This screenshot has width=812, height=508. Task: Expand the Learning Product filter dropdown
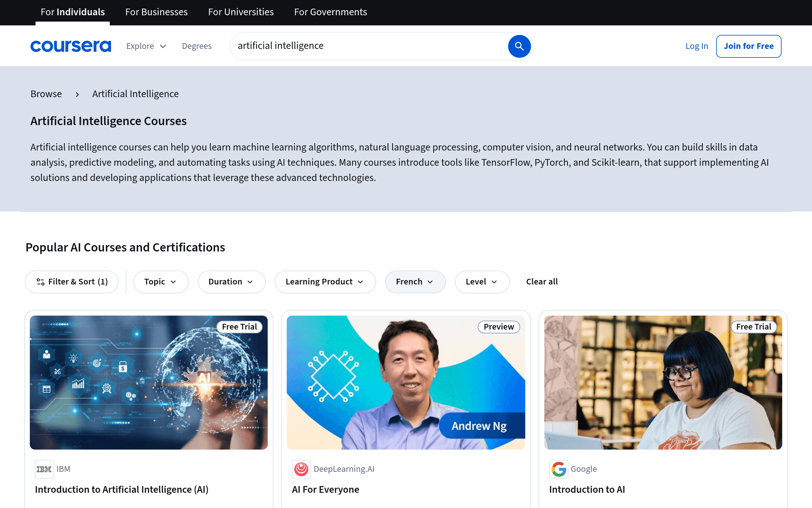click(x=325, y=282)
